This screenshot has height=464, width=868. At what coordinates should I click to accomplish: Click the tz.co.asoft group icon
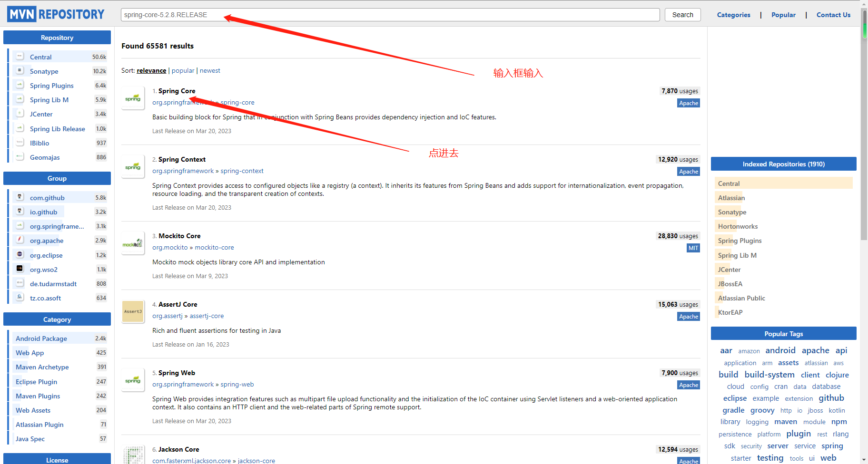point(20,298)
